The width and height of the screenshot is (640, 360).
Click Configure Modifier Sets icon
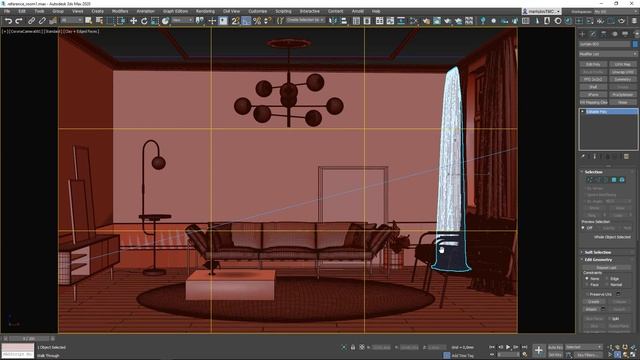[x=626, y=157]
